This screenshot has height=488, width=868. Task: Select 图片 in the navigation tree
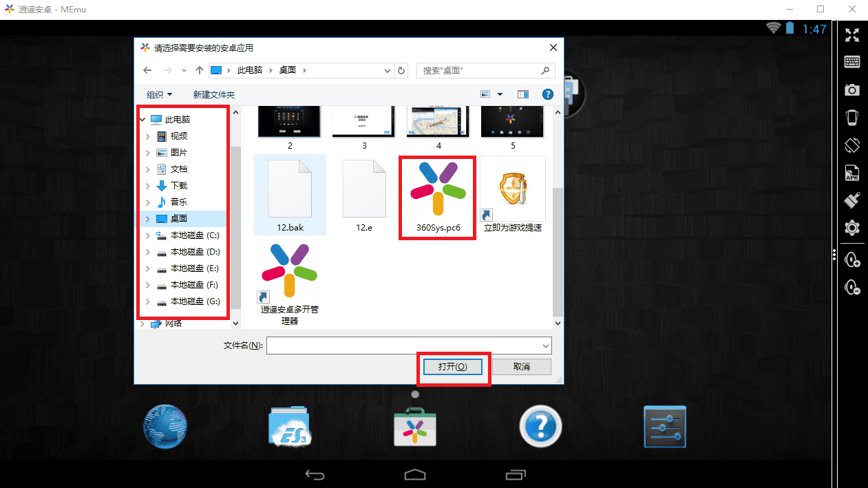178,153
